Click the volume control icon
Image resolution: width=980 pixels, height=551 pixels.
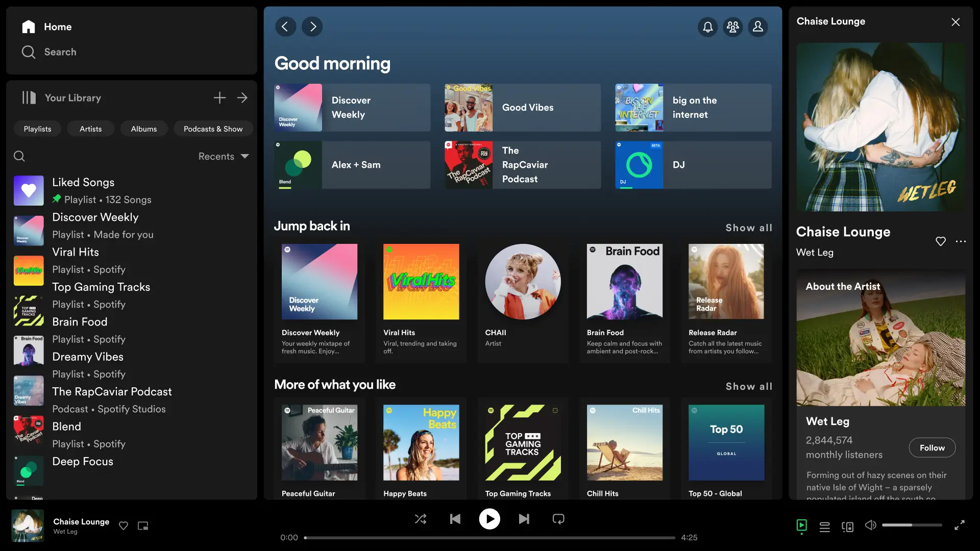click(x=870, y=525)
